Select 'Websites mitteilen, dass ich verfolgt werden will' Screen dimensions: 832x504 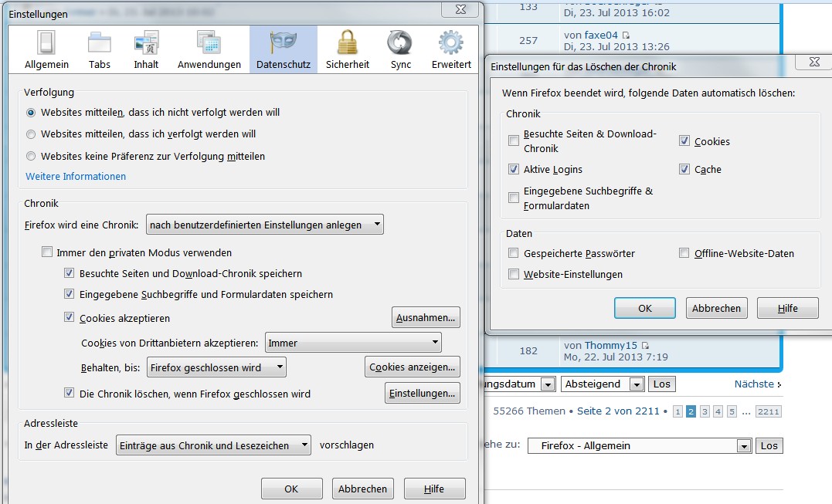point(31,134)
